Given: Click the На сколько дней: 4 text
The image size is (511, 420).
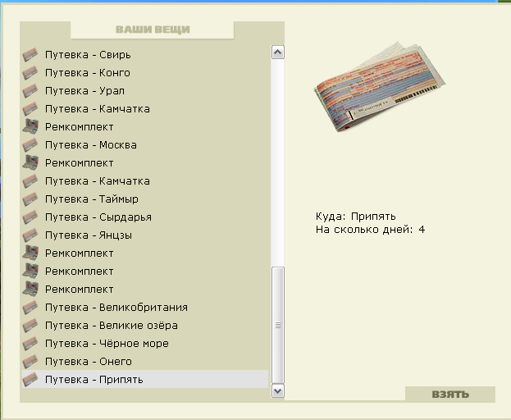Looking at the screenshot, I should [x=370, y=230].
